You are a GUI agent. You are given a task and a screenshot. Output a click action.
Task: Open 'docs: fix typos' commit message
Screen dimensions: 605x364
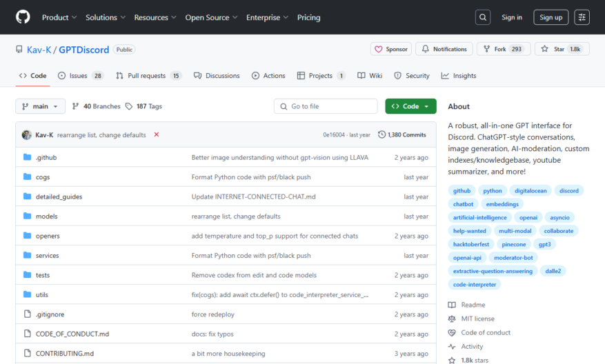click(212, 334)
